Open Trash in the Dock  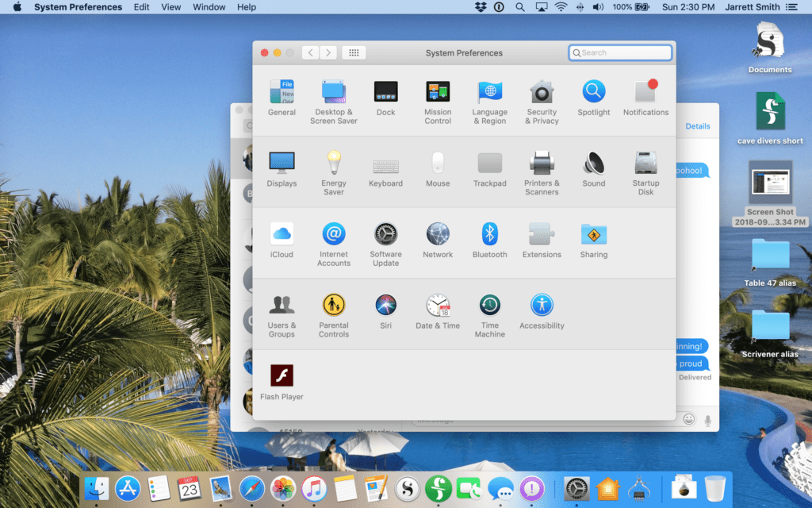tap(715, 488)
